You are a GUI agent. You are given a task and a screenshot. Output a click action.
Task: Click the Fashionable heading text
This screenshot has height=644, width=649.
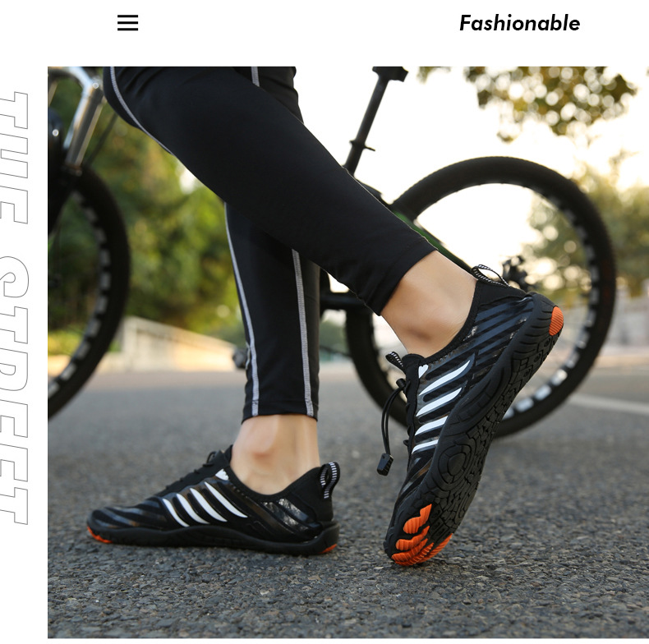519,23
